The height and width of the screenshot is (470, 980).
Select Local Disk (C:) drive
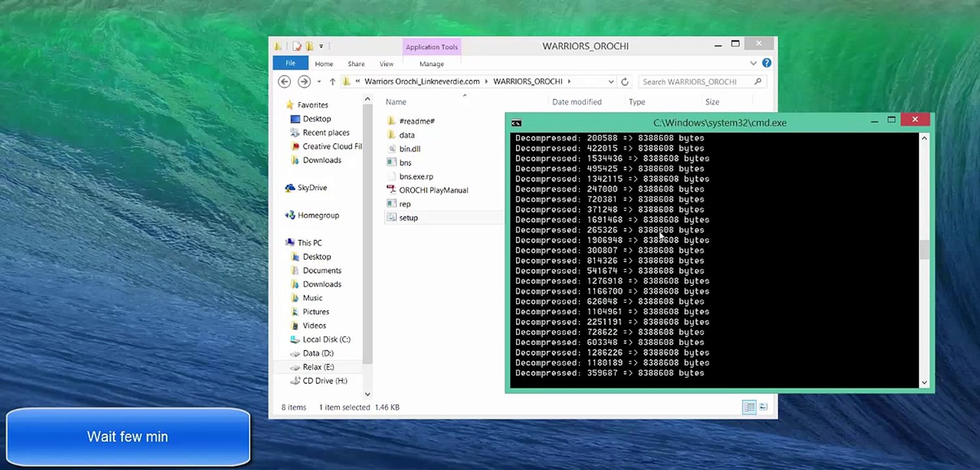click(x=326, y=339)
